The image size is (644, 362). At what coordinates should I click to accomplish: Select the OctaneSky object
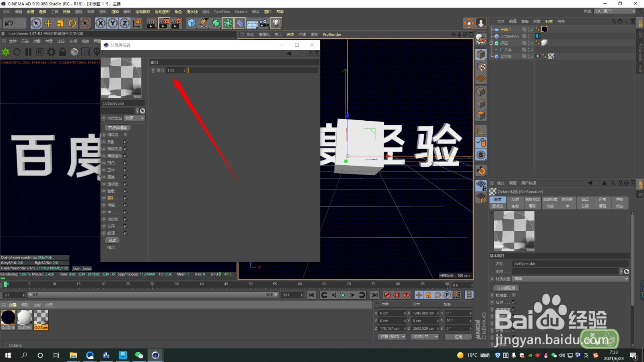pos(510,36)
